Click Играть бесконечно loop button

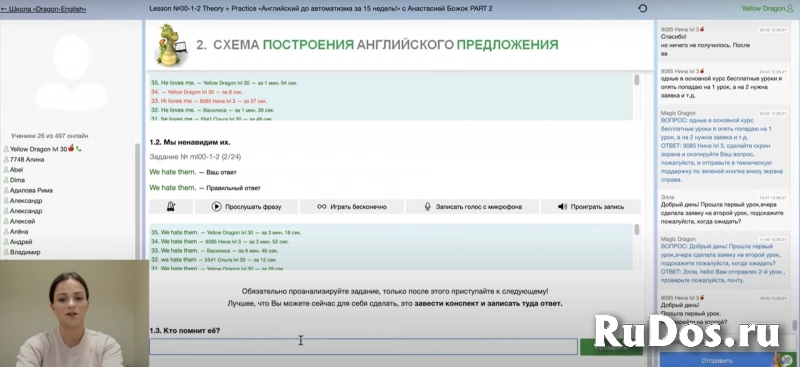[x=352, y=207]
